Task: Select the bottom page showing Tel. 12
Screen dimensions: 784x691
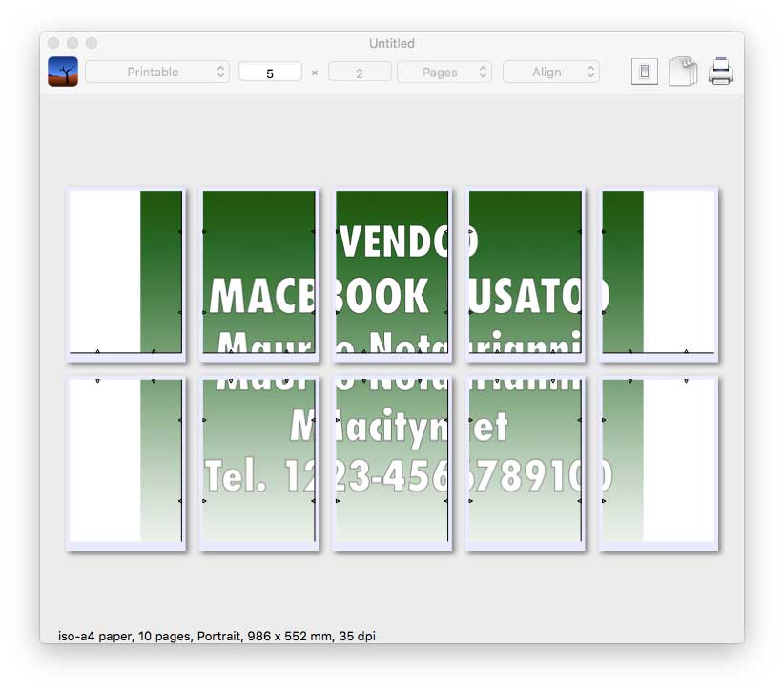Action: [x=259, y=463]
